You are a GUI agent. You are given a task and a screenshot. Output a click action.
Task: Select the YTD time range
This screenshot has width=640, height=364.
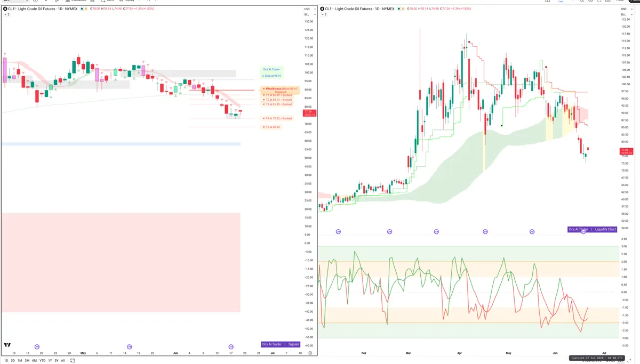[42, 361]
